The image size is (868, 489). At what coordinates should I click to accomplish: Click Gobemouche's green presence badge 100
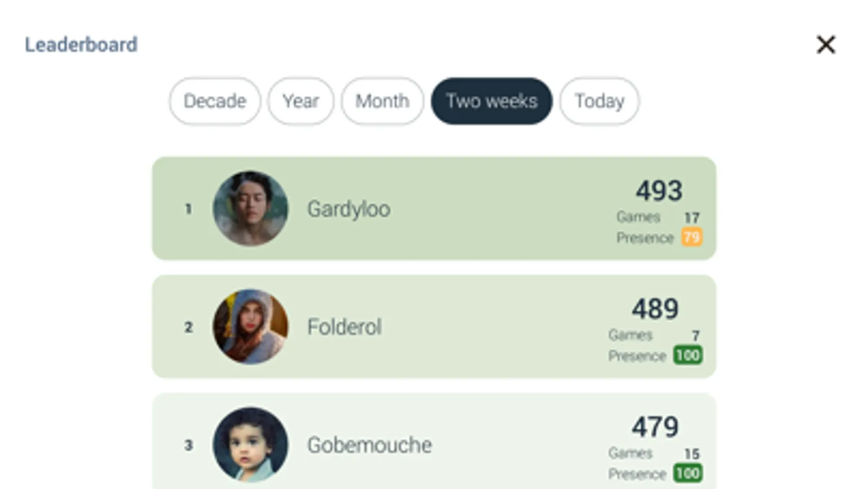[688, 473]
